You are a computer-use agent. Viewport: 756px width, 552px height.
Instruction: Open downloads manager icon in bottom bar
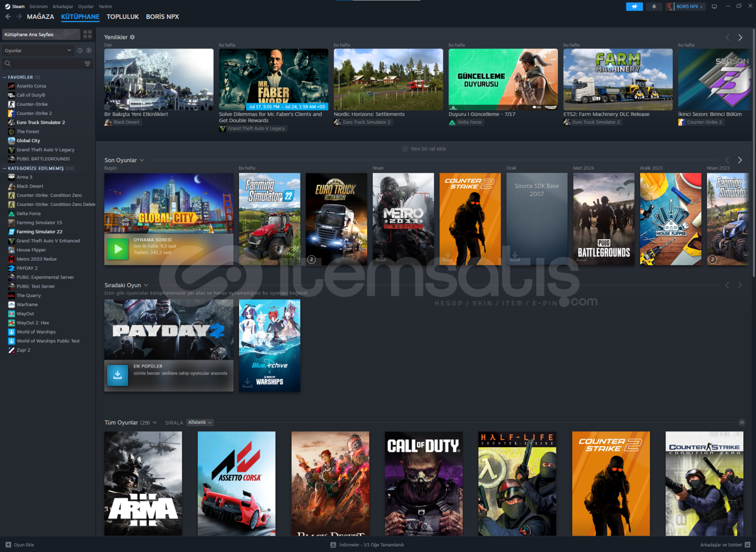[x=333, y=545]
